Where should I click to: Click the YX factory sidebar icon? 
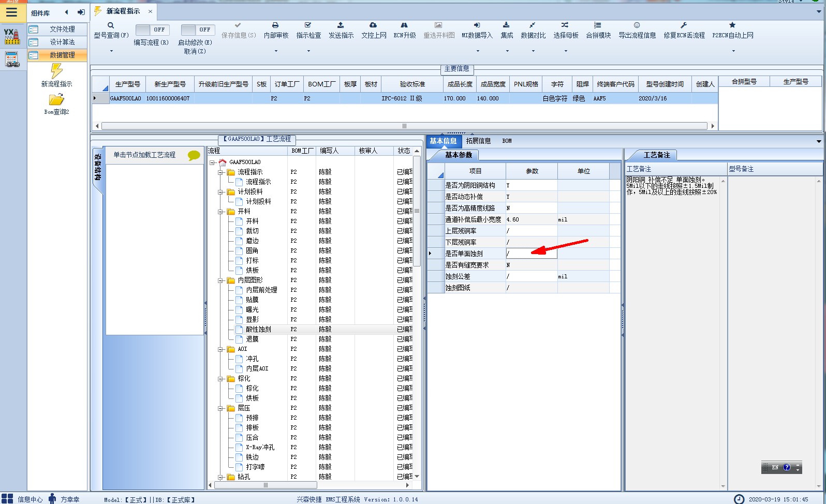point(11,36)
